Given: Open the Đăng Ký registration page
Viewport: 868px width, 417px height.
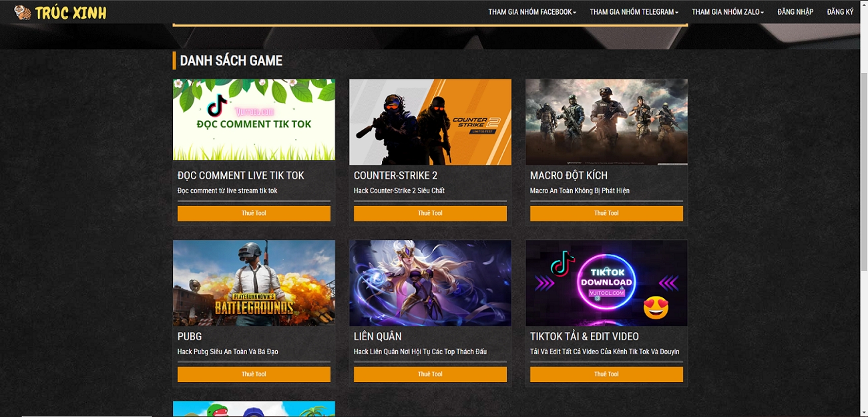Looking at the screenshot, I should click(x=840, y=12).
